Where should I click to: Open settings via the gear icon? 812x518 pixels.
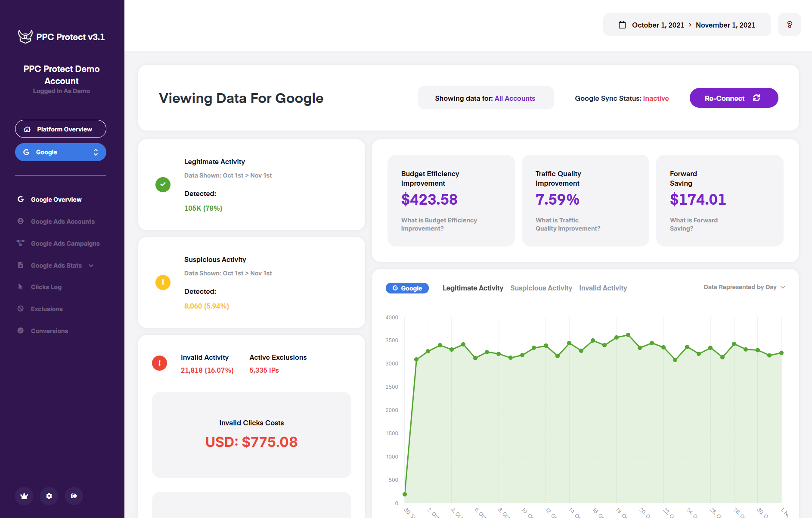tap(49, 496)
